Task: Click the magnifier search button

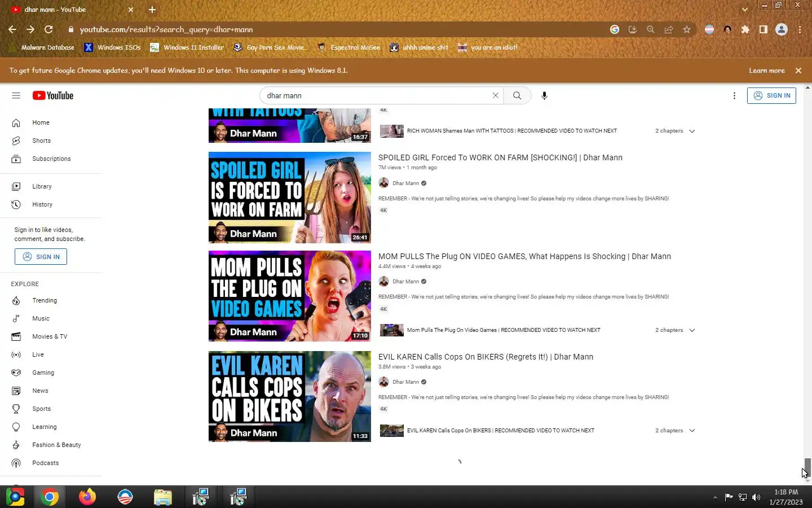Action: [517, 95]
